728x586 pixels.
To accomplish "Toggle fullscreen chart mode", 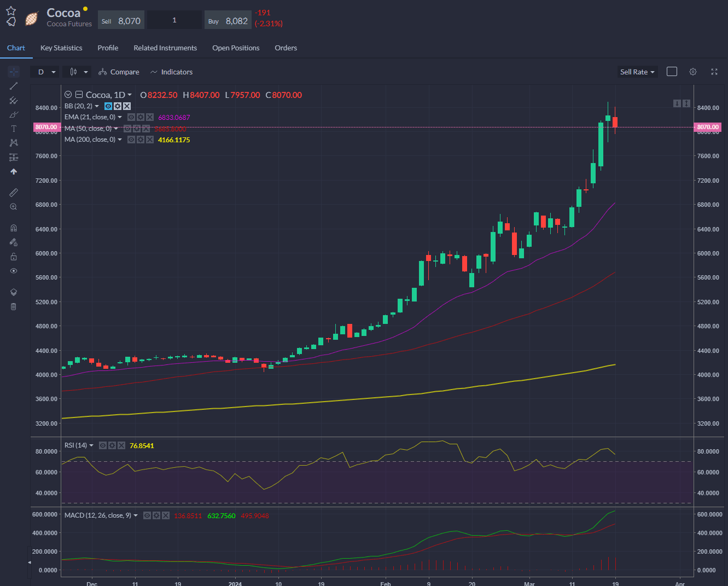I will point(714,72).
